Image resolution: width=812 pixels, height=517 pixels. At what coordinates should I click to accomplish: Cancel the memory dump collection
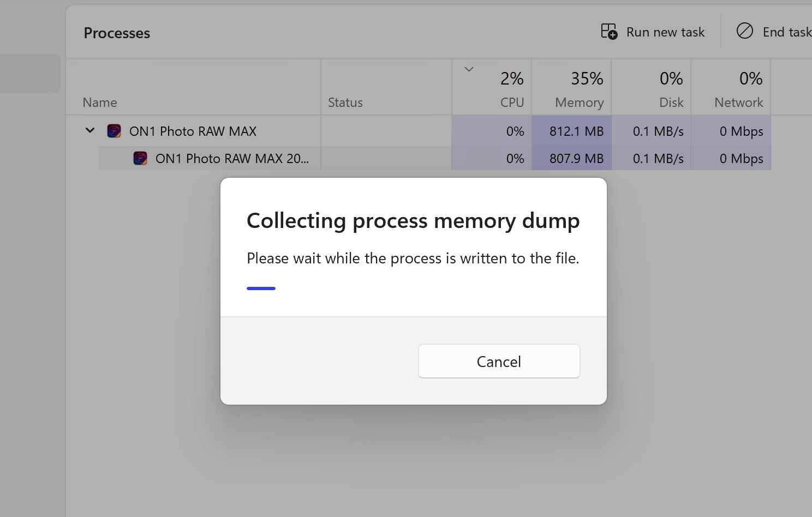click(499, 361)
